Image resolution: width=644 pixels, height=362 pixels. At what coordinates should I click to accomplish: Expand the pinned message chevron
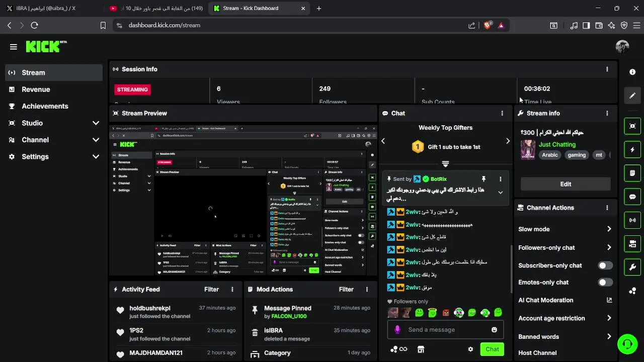coord(500,193)
